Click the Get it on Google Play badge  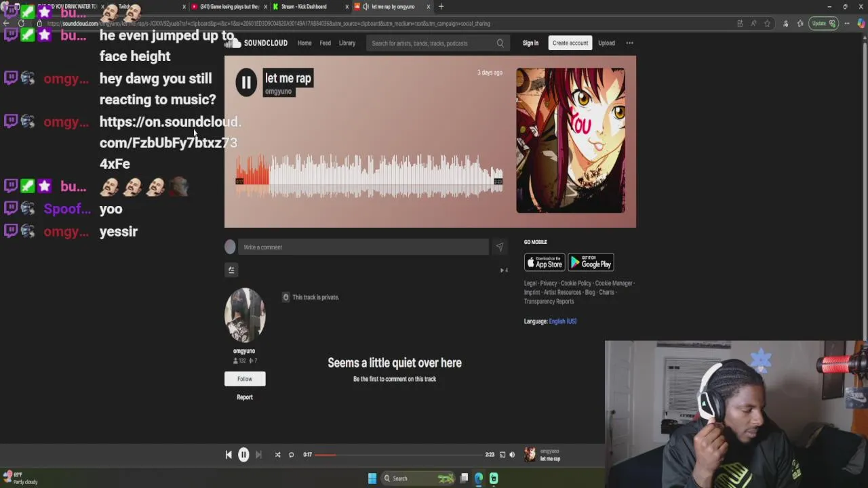click(591, 262)
